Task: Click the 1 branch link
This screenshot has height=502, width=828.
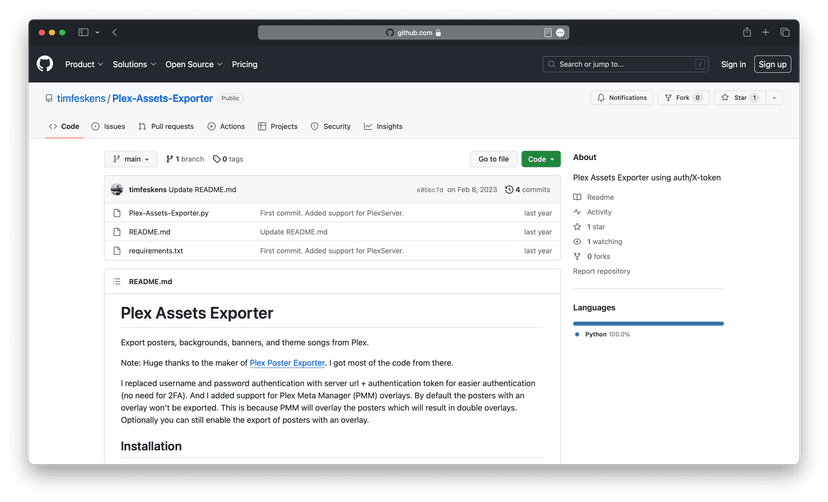Action: click(185, 159)
